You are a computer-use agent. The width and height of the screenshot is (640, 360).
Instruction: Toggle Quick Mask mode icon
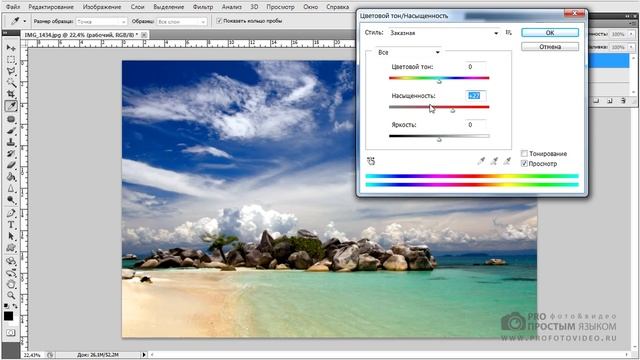(x=11, y=333)
